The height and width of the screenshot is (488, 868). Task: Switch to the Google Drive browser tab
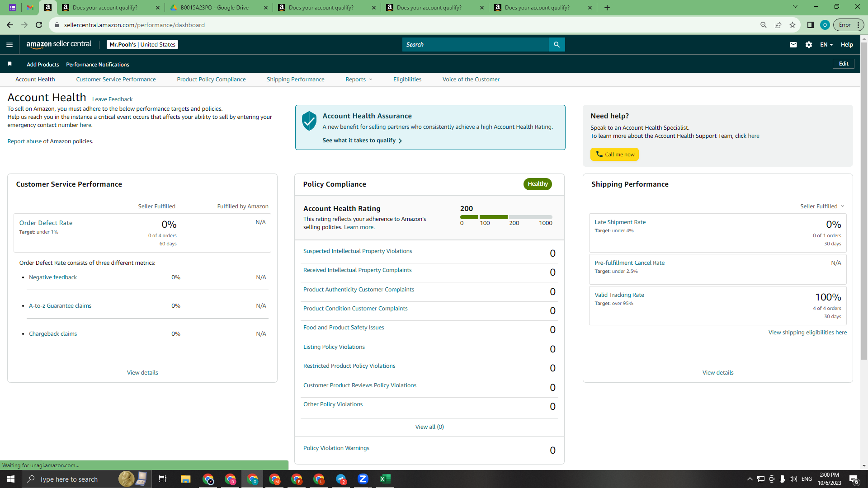click(219, 8)
